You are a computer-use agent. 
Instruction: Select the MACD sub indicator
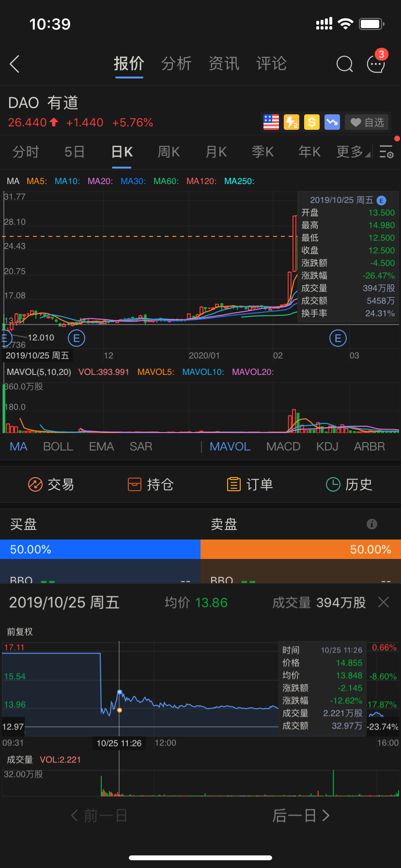coord(283,447)
